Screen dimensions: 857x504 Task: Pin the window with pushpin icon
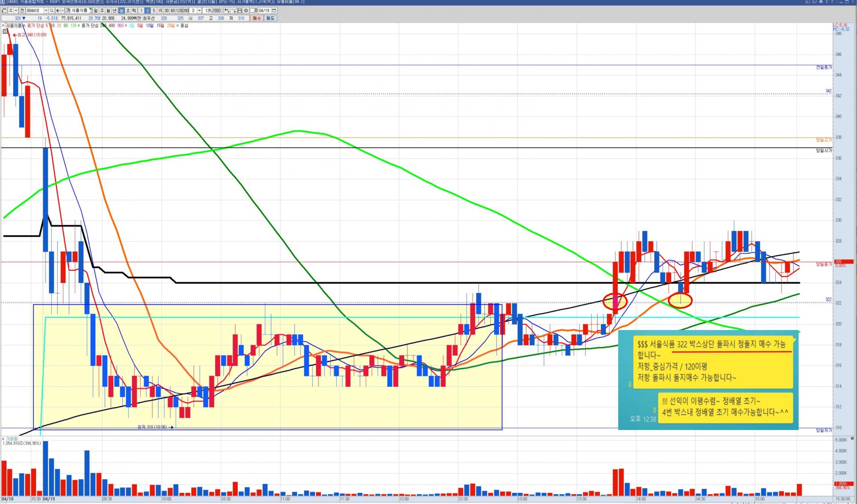(821, 2)
